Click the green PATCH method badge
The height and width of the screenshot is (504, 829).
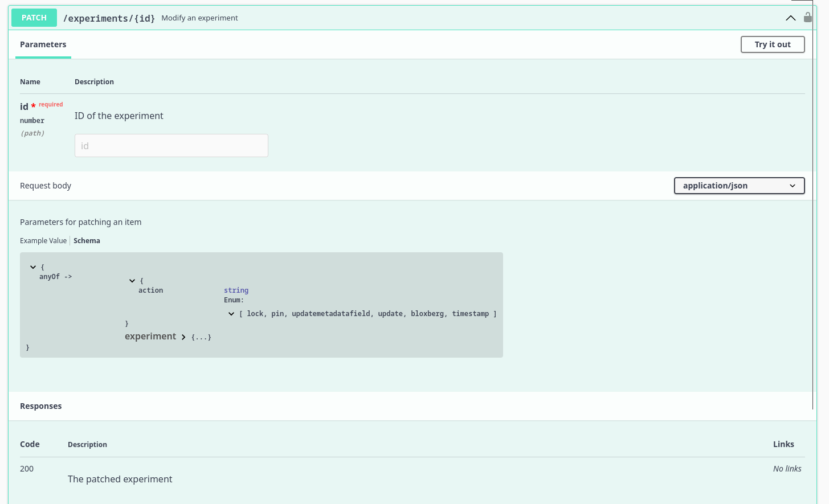34,18
